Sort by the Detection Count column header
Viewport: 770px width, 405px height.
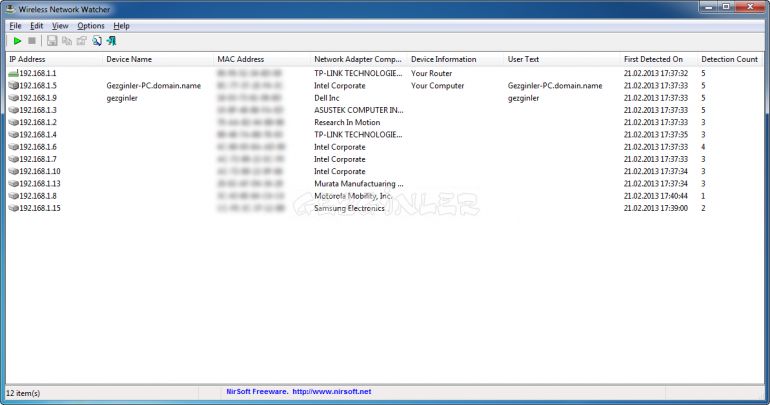pos(730,59)
